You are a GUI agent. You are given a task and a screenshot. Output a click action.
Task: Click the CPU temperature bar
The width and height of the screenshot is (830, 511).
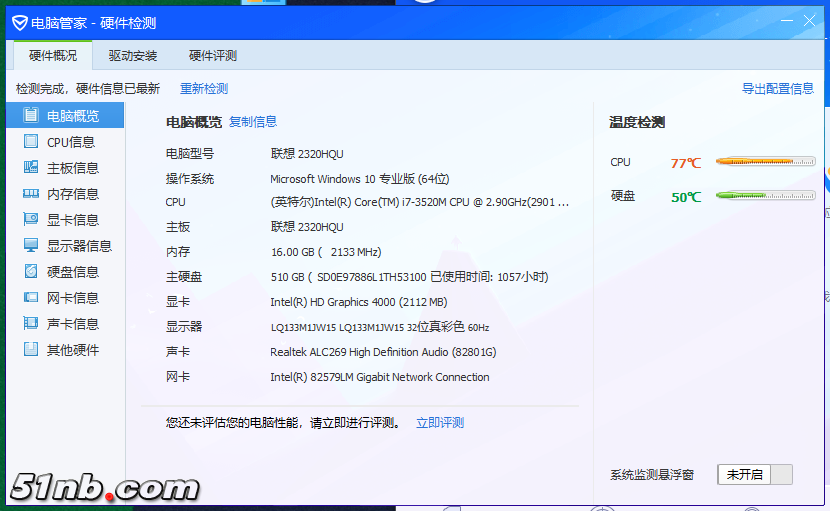click(x=765, y=162)
